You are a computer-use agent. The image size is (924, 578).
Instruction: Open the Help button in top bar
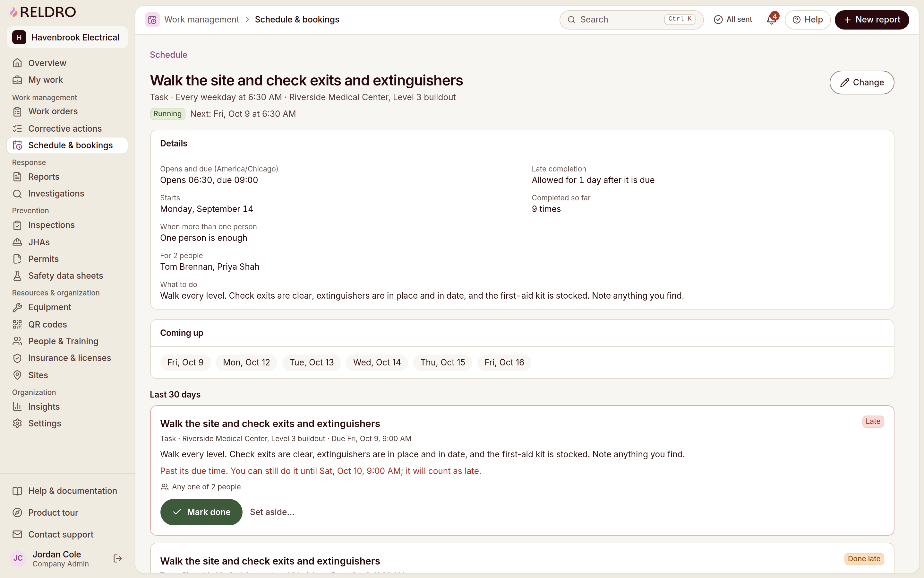click(x=807, y=20)
